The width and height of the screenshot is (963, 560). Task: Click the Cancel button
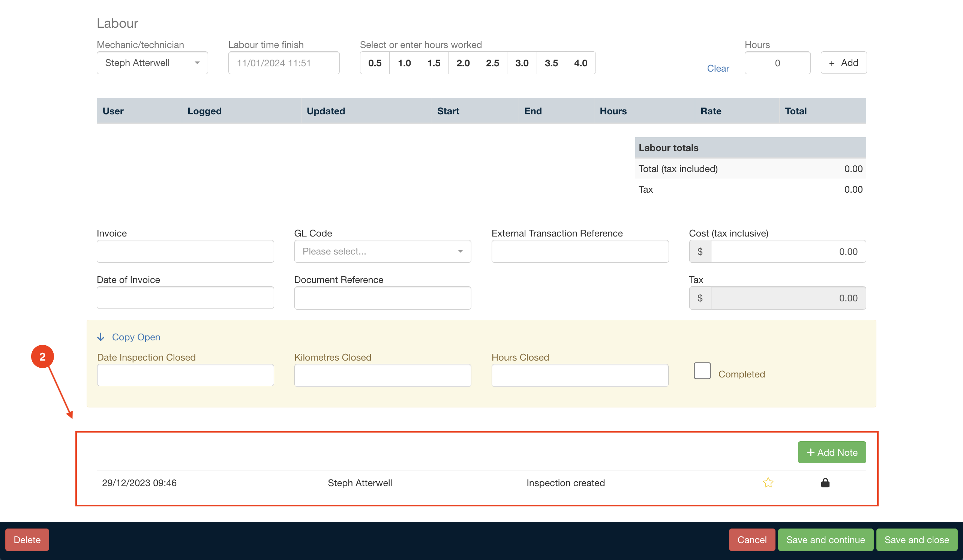752,540
